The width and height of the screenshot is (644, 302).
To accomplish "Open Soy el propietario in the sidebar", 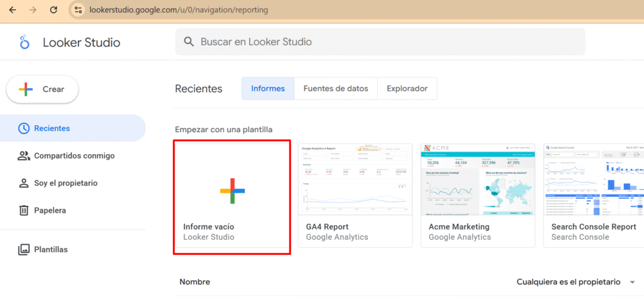I will (x=73, y=183).
